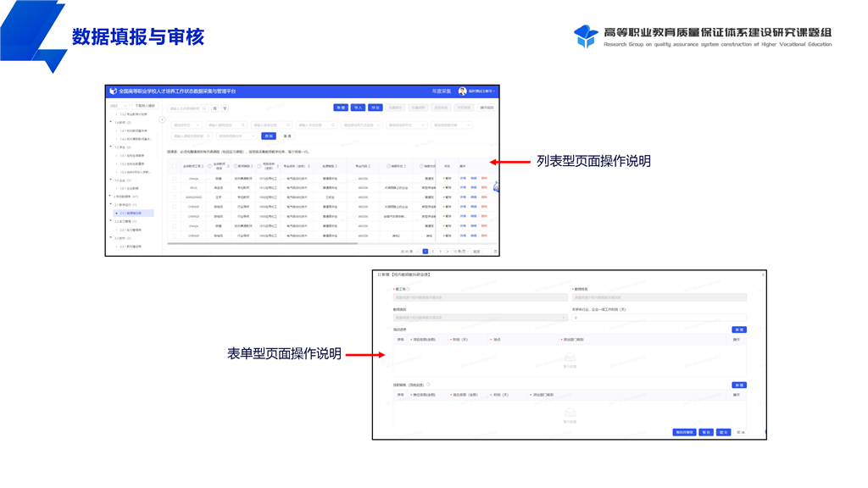
Task: Click the help icon beside 班级名称 column header
Action: 259,166
